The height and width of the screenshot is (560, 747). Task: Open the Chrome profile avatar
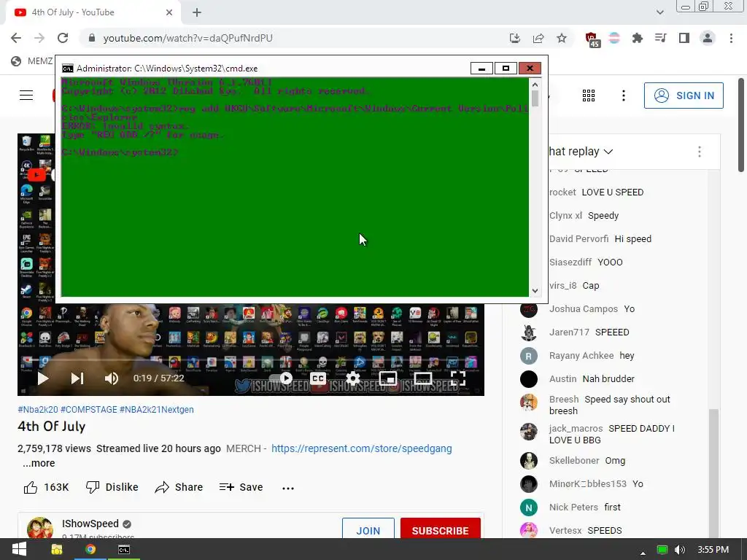click(x=708, y=38)
